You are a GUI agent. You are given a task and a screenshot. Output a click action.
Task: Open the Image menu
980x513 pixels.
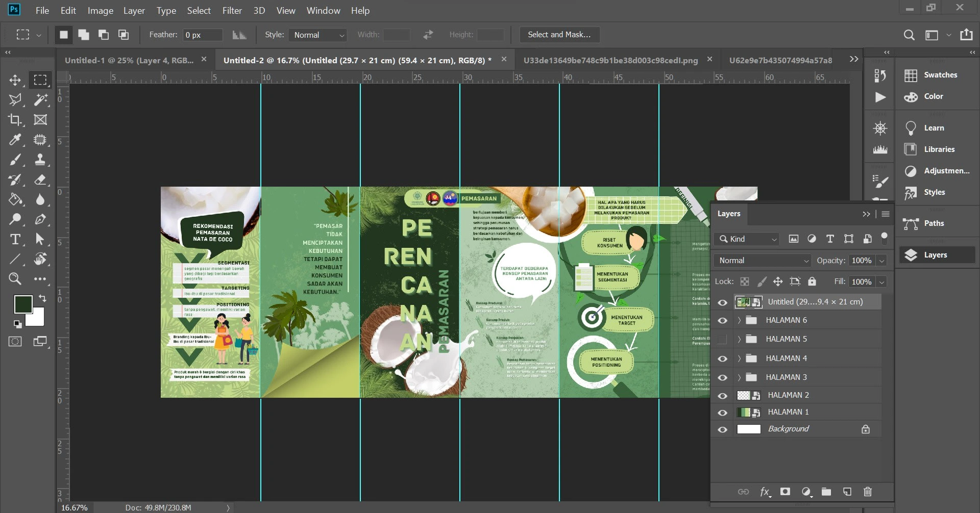[100, 10]
